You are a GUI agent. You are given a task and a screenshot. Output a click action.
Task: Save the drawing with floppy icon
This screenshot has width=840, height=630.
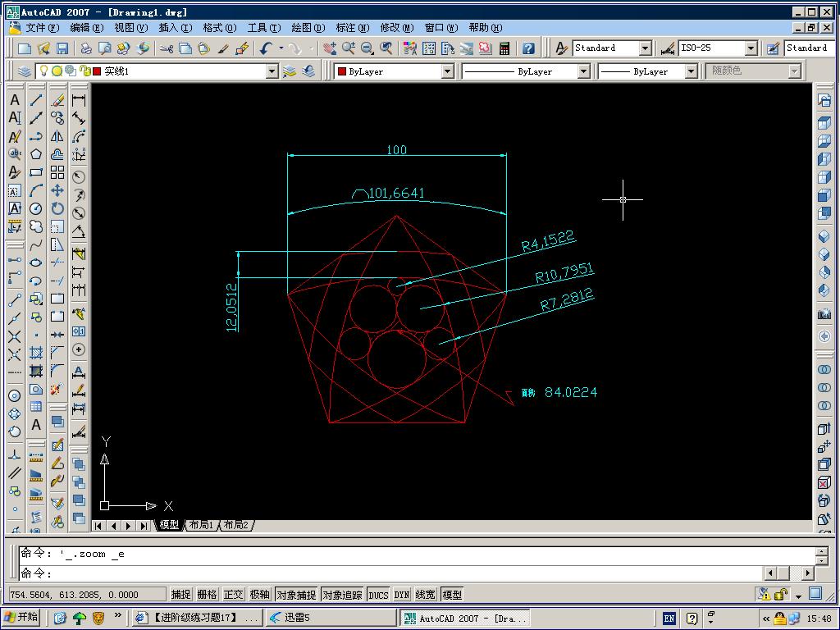[62, 48]
